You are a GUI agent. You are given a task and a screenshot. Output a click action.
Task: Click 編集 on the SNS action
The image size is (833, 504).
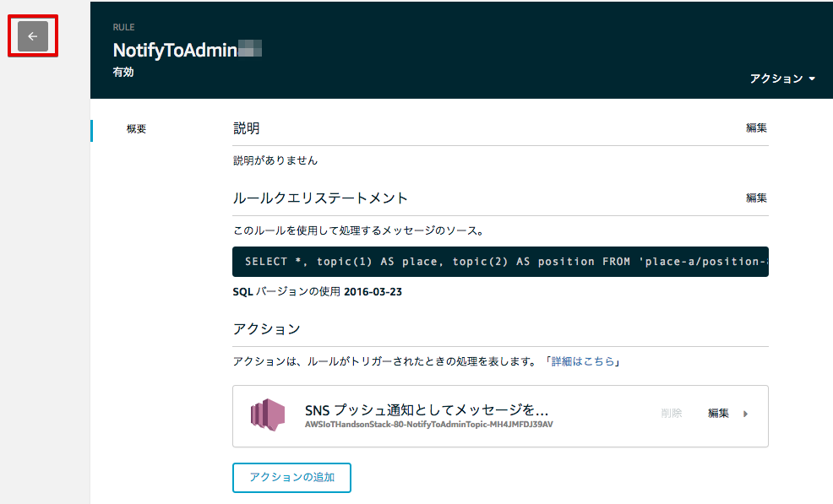(x=718, y=413)
